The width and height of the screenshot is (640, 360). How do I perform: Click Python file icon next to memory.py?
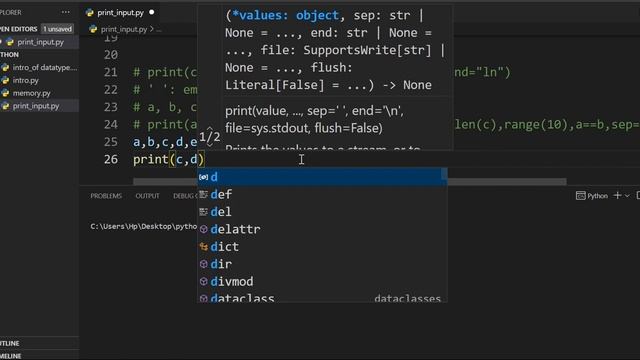tap(5, 93)
